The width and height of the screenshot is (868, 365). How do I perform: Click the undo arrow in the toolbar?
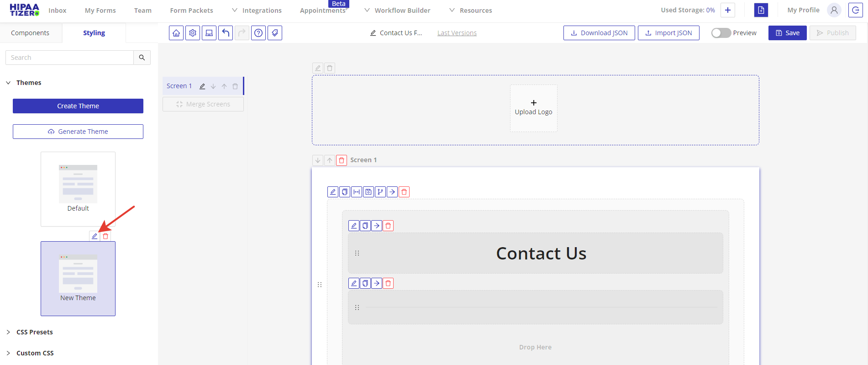pyautogui.click(x=226, y=33)
